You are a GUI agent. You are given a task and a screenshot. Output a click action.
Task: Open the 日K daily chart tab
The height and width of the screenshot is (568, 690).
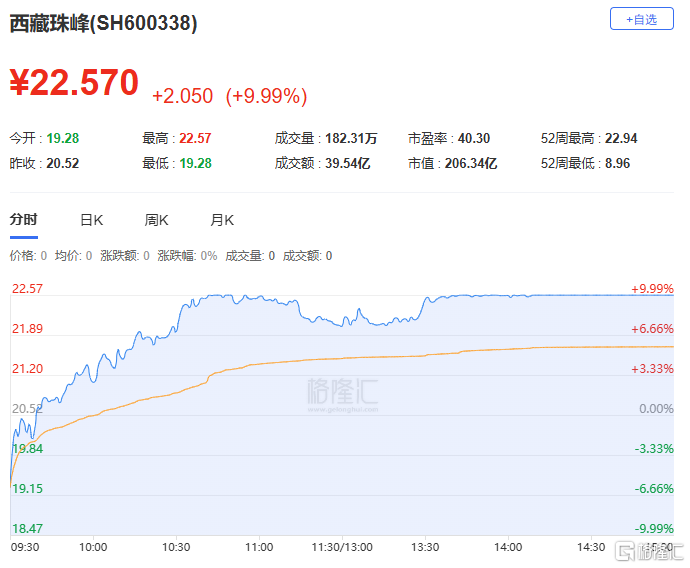point(92,220)
